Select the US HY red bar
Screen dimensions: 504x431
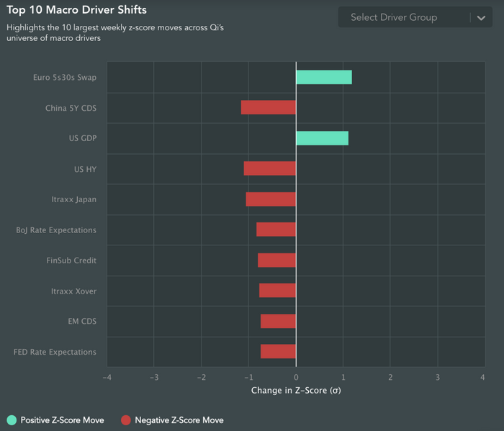coord(270,168)
